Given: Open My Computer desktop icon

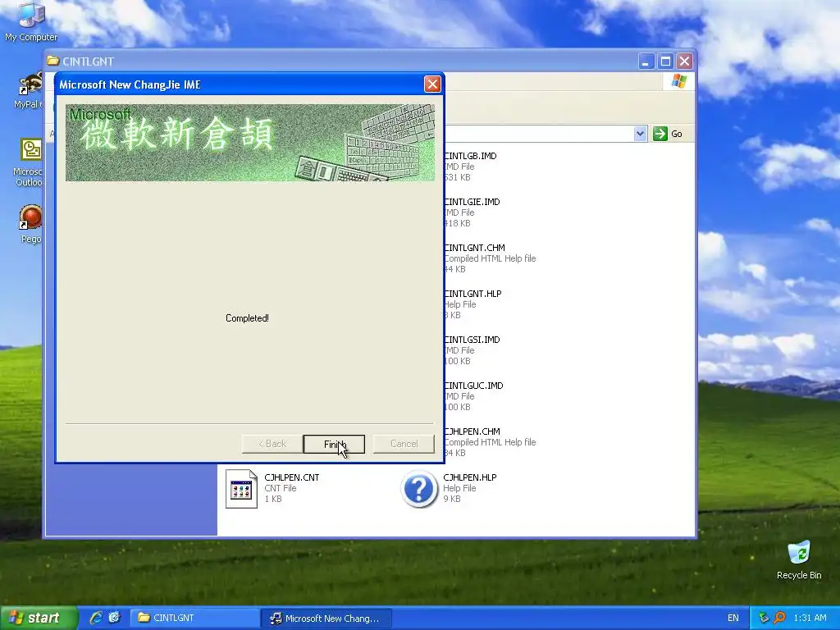Looking at the screenshot, I should tap(30, 22).
